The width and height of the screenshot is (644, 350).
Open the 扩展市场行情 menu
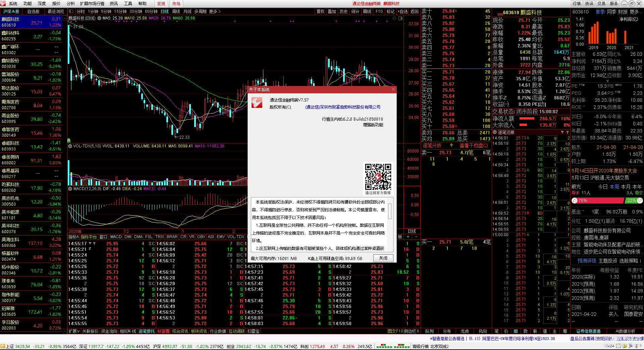point(92,3)
